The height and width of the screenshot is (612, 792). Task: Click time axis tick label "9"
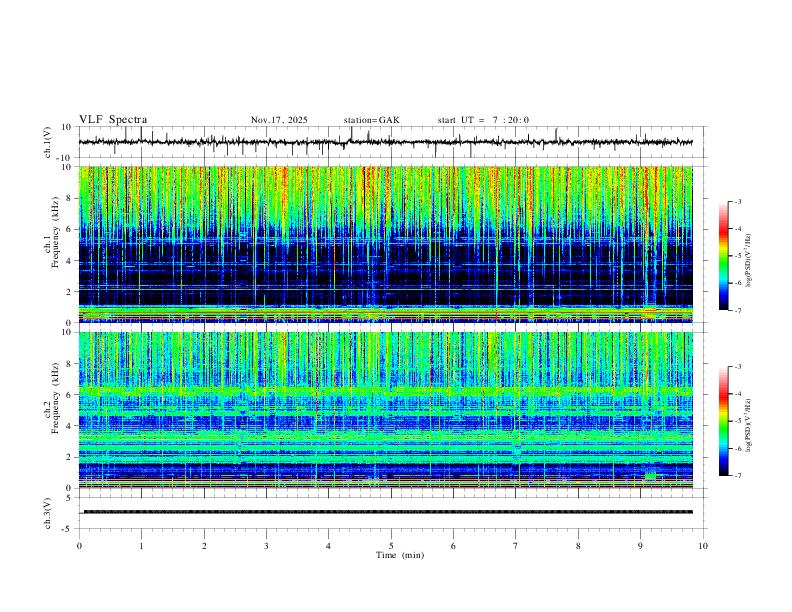point(640,546)
